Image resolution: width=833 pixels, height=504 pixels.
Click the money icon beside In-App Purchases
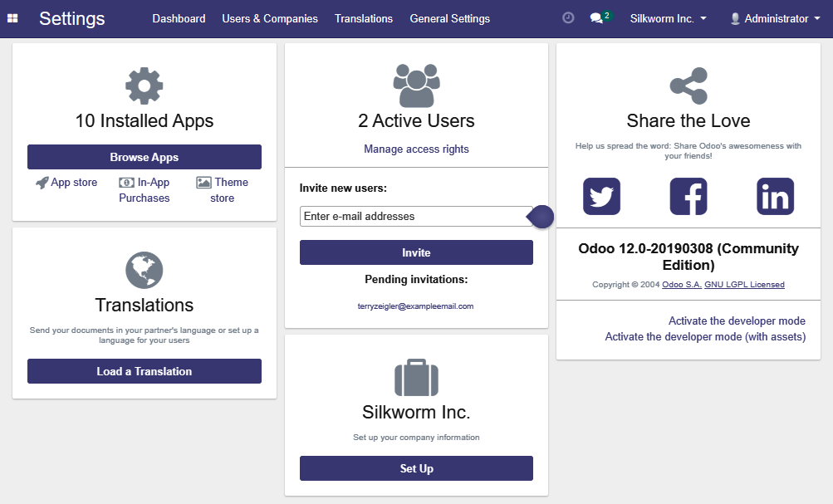(x=126, y=183)
